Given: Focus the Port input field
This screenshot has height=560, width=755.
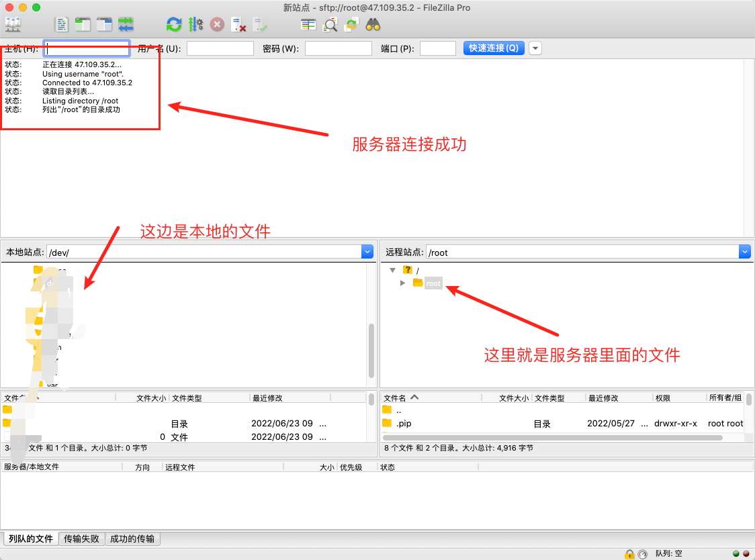Looking at the screenshot, I should click(438, 48).
